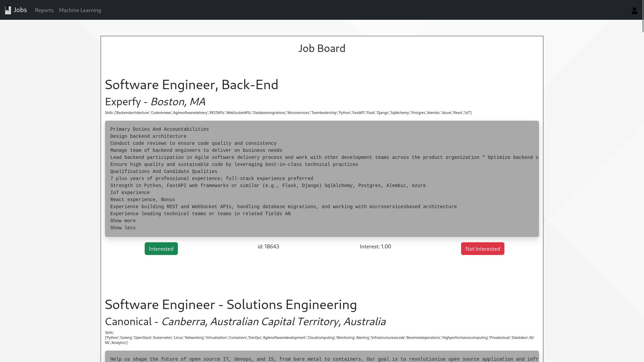Expand description with Show more

click(123, 221)
